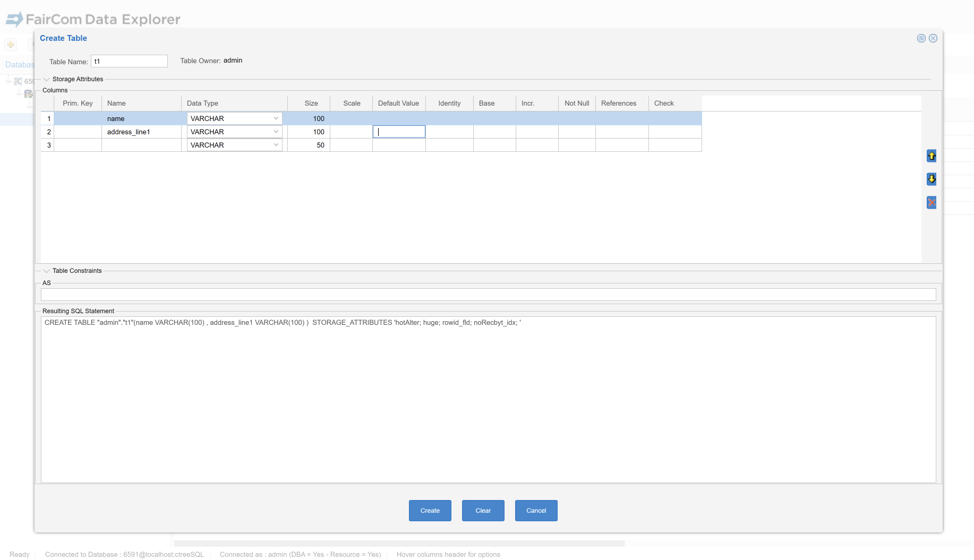974x560 pixels.
Task: Move selected column up with yellow arrow
Action: point(932,156)
